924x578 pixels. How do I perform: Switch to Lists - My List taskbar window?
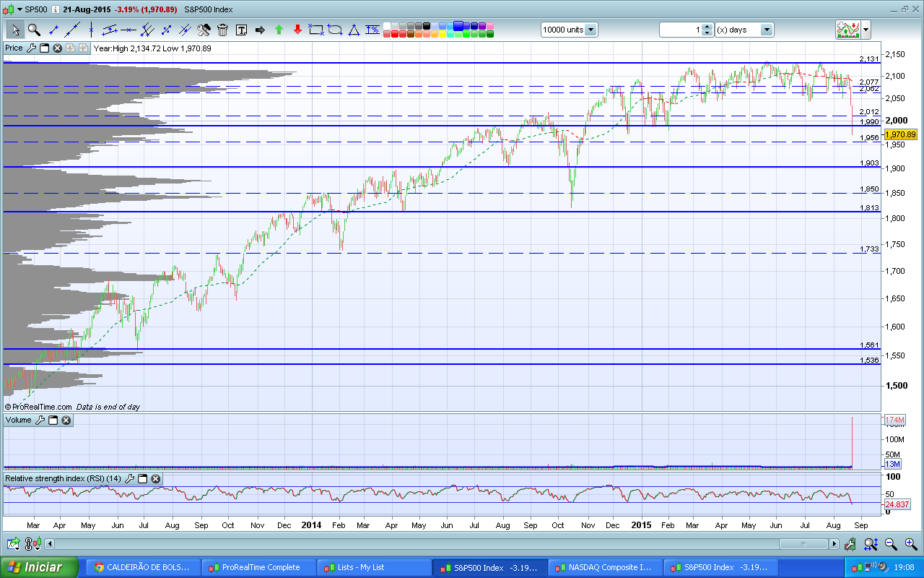point(374,567)
